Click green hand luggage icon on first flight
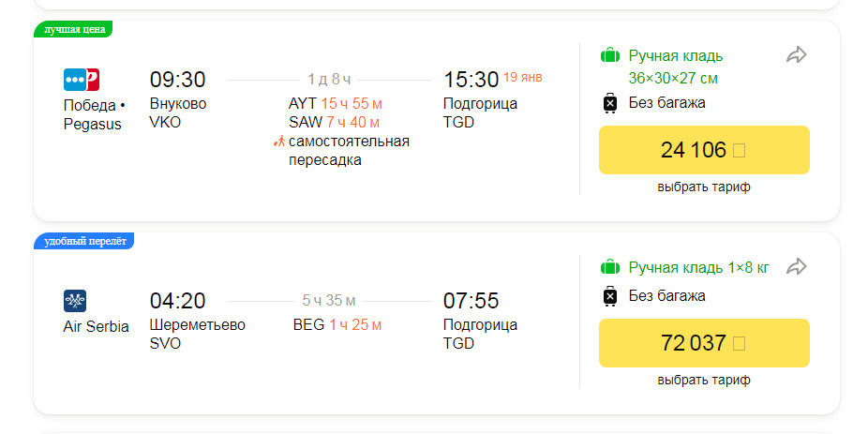The width and height of the screenshot is (868, 434). pos(610,56)
